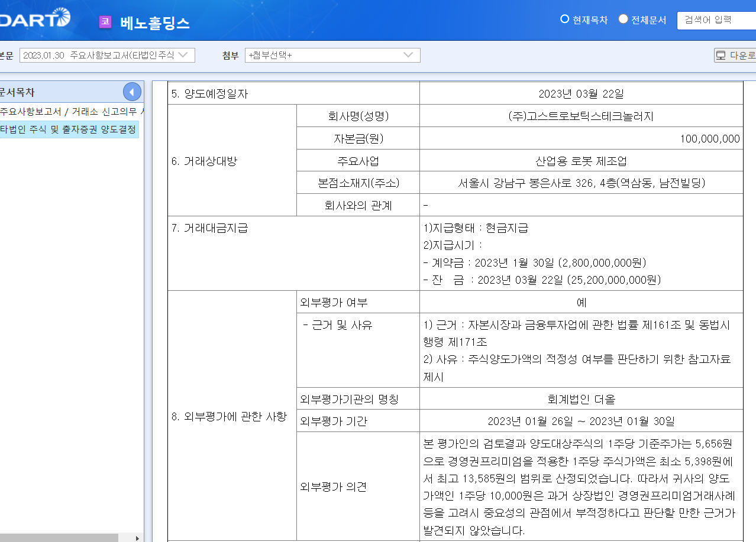Click the purple KOSDAQ market badge icon
756x542 pixels.
click(105, 22)
